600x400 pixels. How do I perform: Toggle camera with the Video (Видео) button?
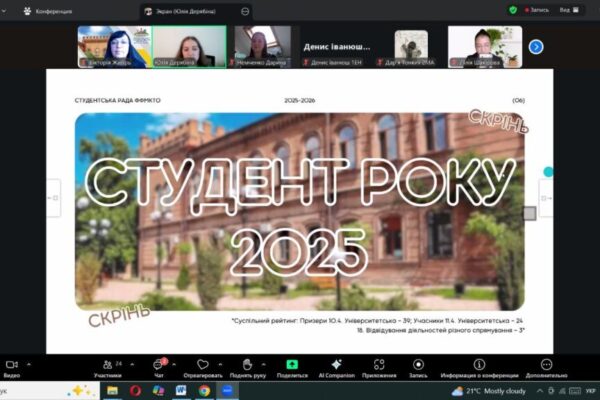[x=12, y=367]
